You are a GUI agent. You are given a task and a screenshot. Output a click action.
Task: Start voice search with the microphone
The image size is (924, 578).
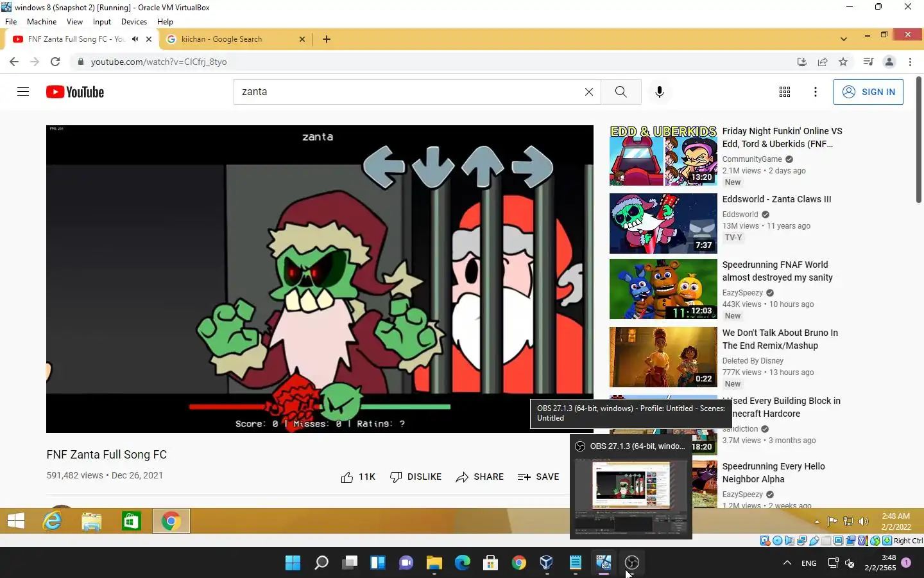point(659,92)
